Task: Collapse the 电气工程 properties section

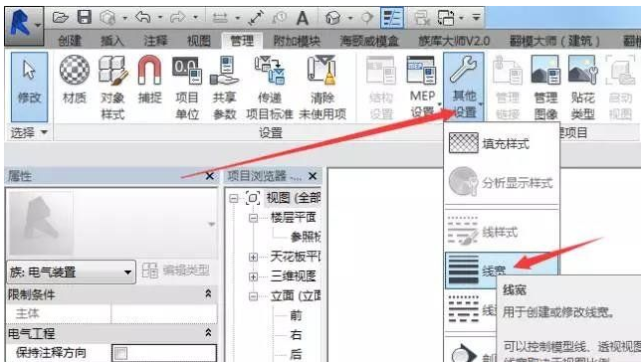Action: point(208,332)
